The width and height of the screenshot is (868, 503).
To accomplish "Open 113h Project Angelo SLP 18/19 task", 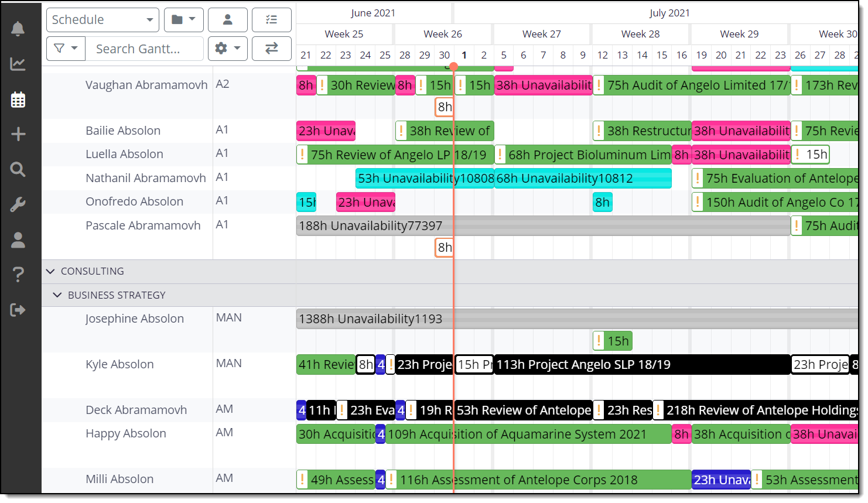I will 642,365.
